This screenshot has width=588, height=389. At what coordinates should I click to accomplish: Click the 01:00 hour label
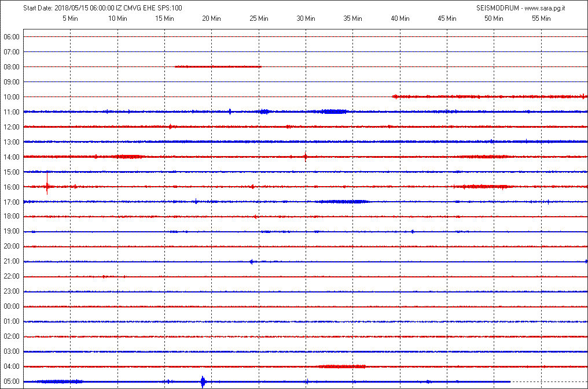pos(12,321)
